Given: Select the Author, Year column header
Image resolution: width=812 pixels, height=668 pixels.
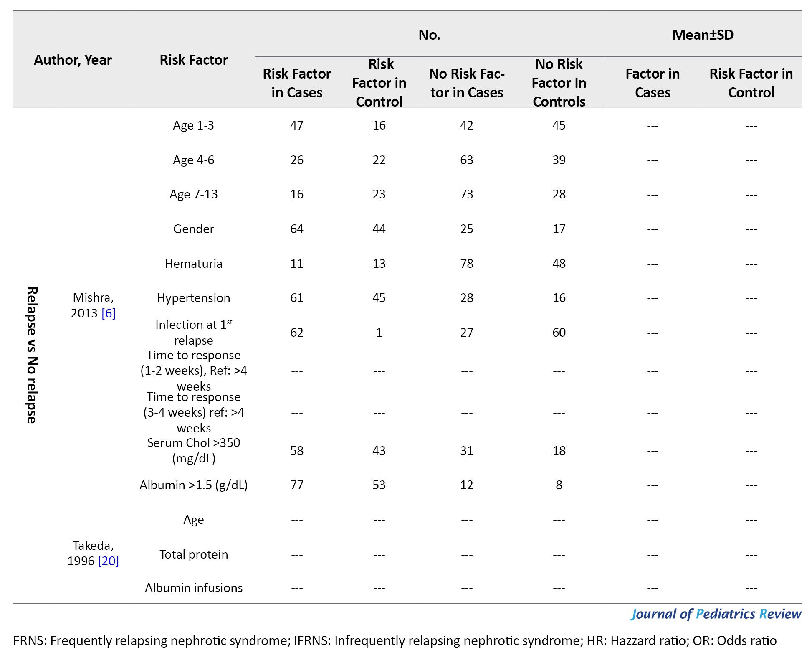Looking at the screenshot, I should [x=73, y=60].
